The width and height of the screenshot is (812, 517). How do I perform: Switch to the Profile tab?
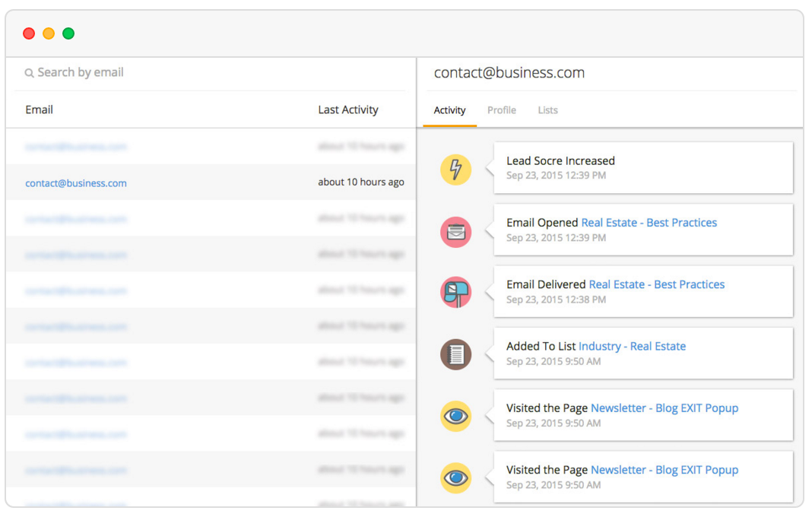point(502,110)
